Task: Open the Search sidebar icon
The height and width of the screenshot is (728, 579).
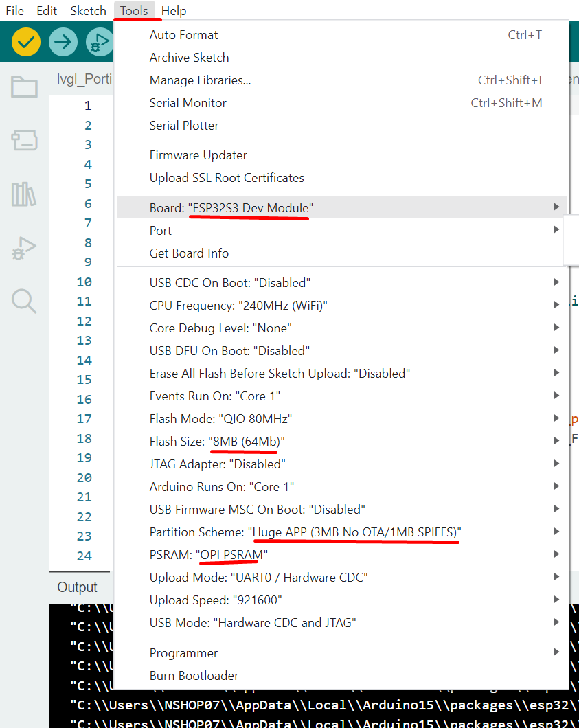Action: click(x=23, y=302)
